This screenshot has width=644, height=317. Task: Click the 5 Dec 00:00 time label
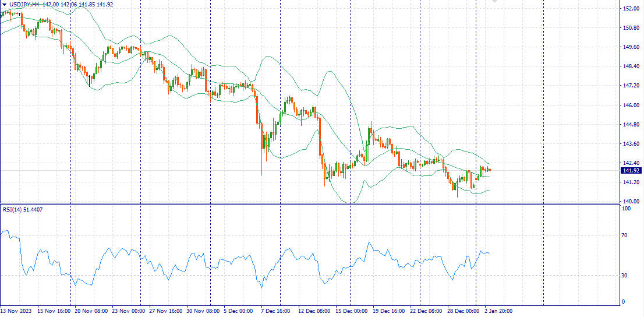[239, 311]
